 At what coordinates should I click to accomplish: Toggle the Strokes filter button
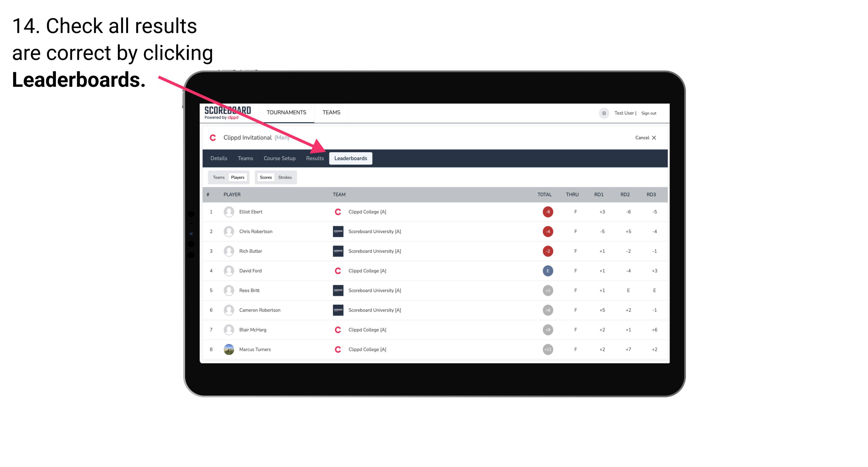click(x=285, y=177)
